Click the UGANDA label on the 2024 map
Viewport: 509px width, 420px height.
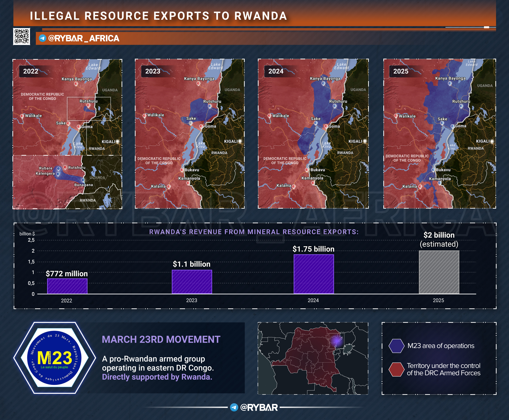pyautogui.click(x=358, y=89)
